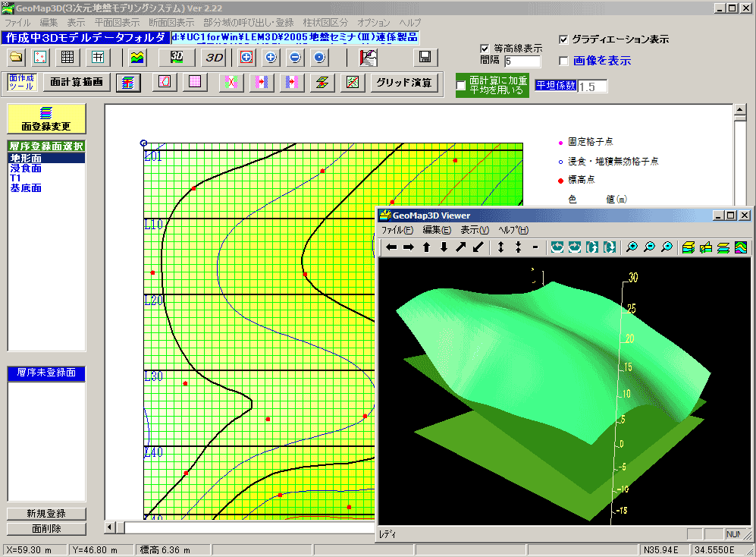The image size is (756, 557).
Task: Click the teal-bordered table toolbar icon
Action: point(98,58)
